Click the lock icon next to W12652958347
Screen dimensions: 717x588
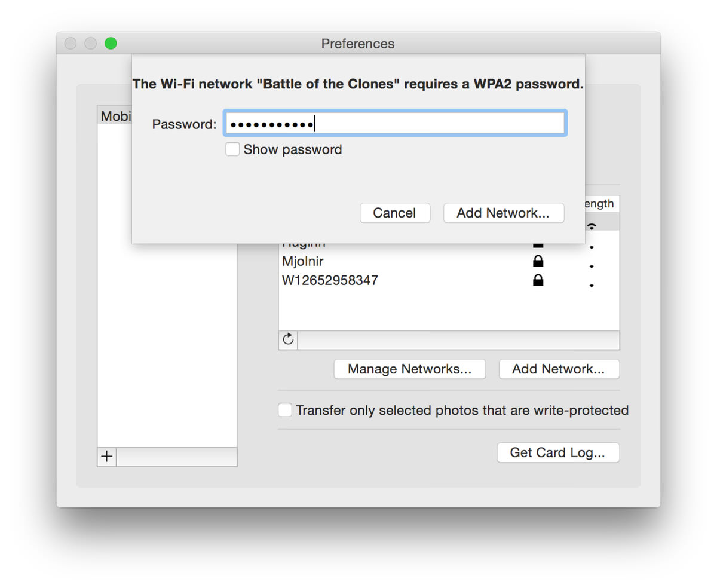tap(538, 280)
